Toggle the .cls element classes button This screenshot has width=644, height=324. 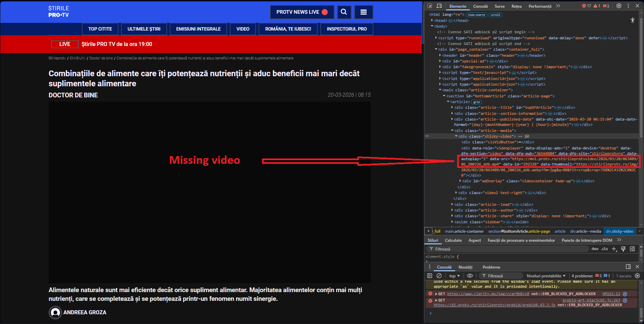tap(604, 249)
